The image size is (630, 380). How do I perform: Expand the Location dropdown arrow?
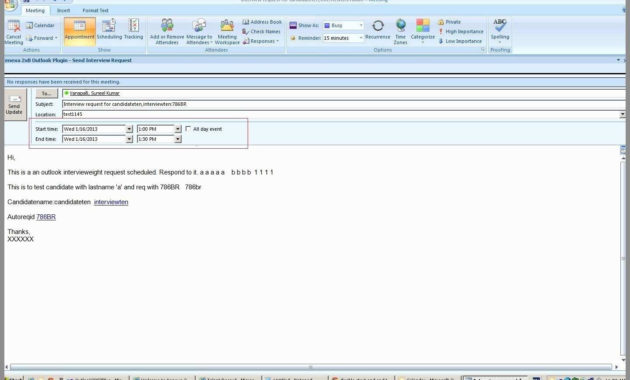pyautogui.click(x=622, y=114)
